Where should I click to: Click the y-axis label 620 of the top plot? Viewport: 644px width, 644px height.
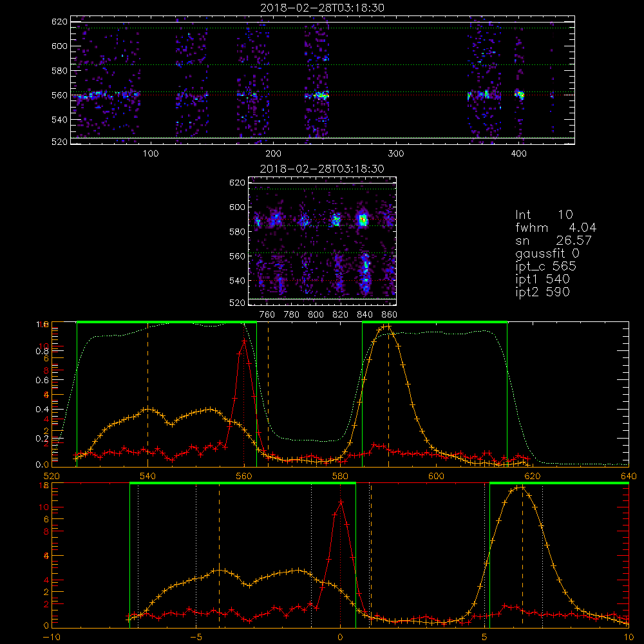(59, 21)
